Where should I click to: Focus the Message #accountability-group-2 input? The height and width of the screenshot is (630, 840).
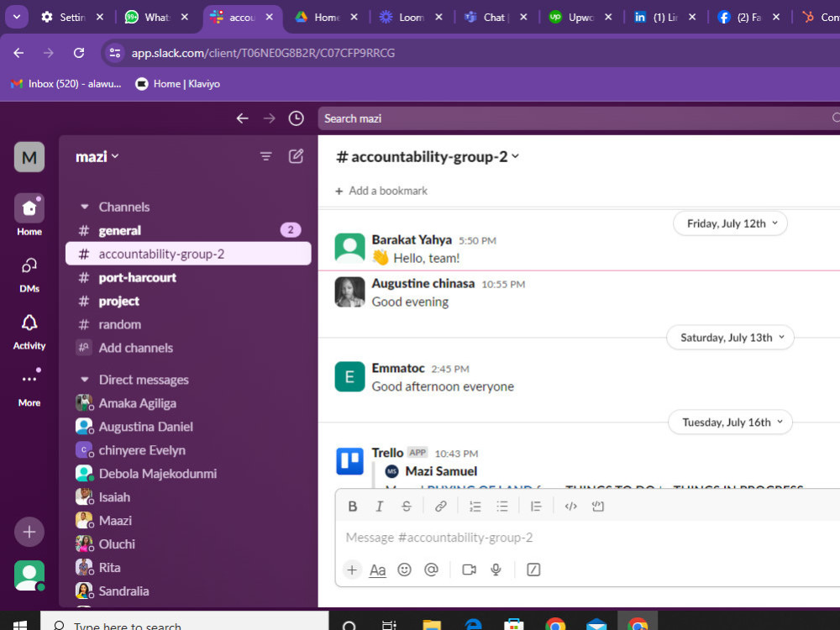tap(587, 538)
